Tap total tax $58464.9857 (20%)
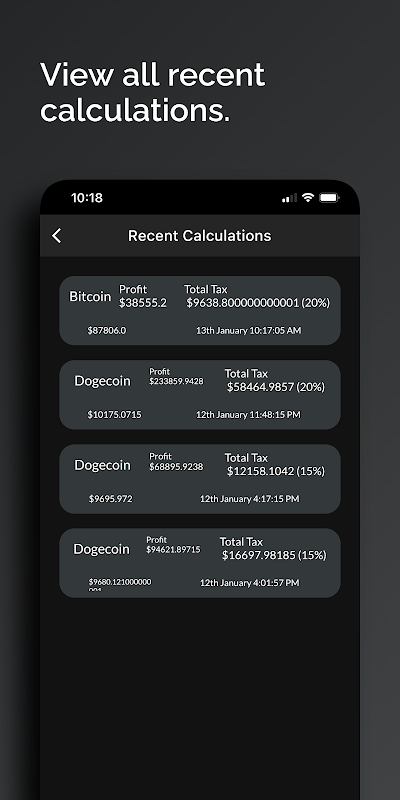The height and width of the screenshot is (800, 400). click(276, 387)
